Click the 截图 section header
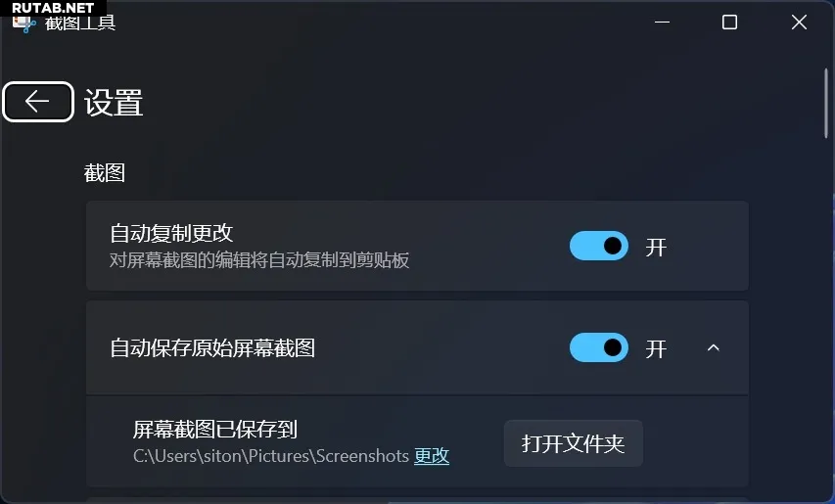 [x=105, y=173]
